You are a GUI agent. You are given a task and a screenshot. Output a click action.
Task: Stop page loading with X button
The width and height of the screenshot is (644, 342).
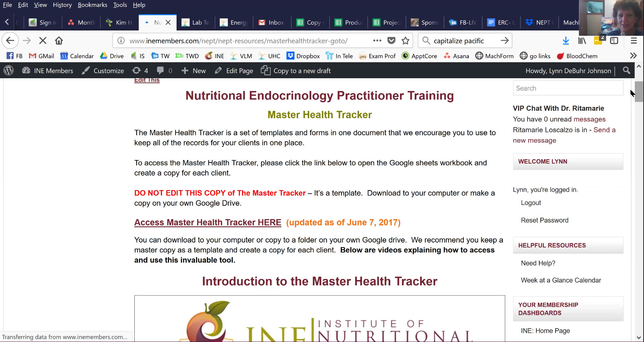coord(43,41)
